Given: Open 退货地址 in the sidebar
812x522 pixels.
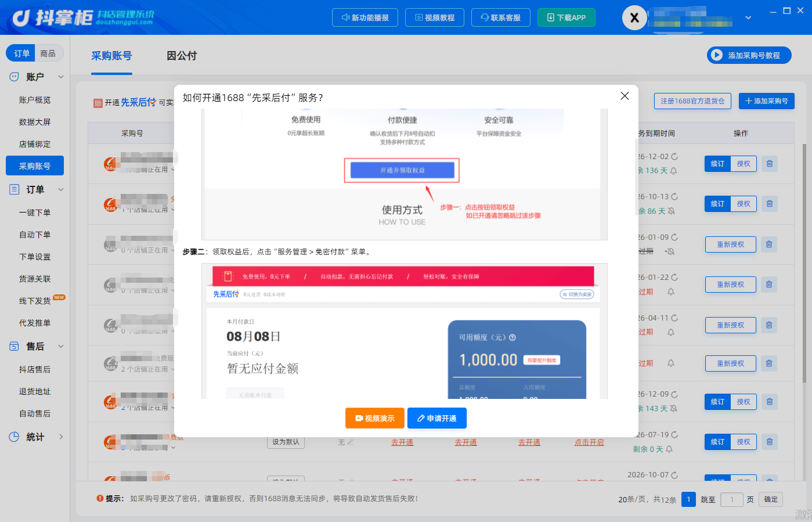Looking at the screenshot, I should pos(35,391).
